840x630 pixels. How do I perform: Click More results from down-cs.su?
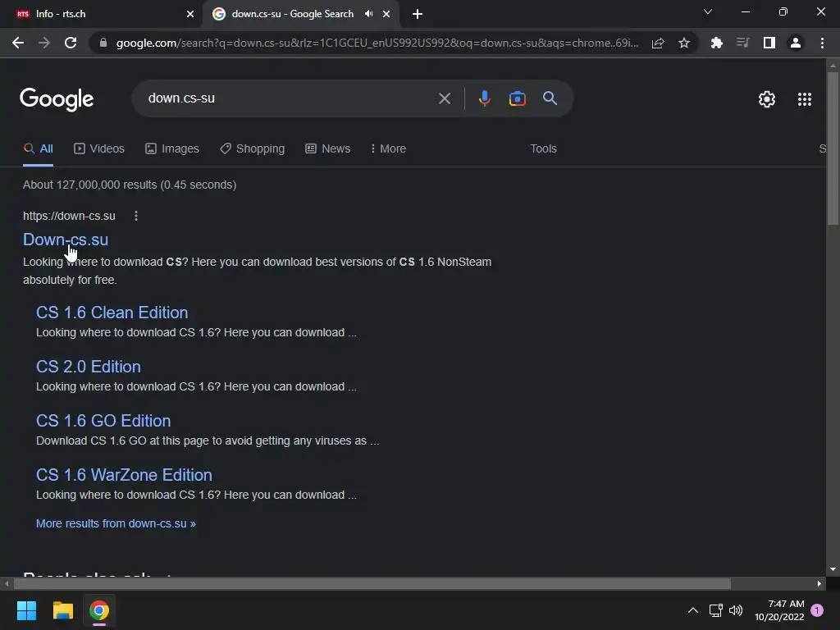(x=116, y=523)
